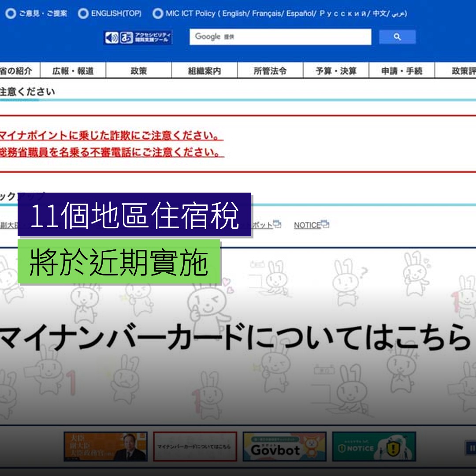476x476 pixels.
Task: Click the external-link icon next to NOTICE
Action: pyautogui.click(x=325, y=224)
